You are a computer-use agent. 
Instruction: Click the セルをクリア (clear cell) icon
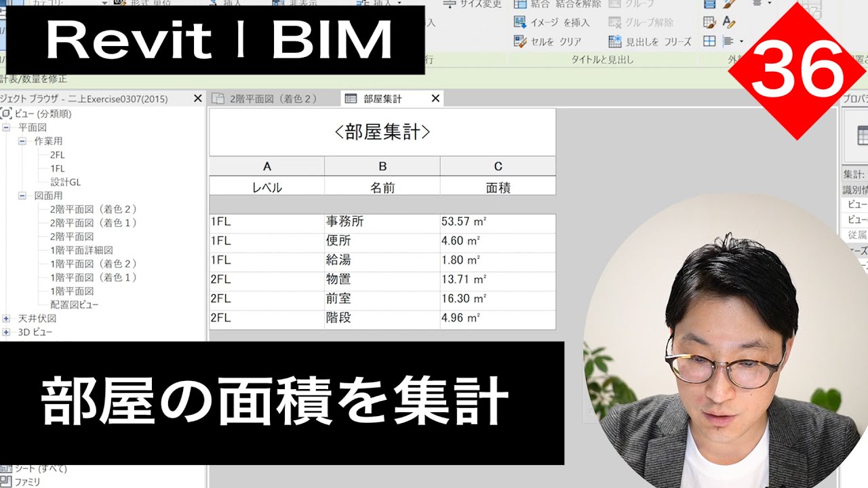(x=520, y=41)
